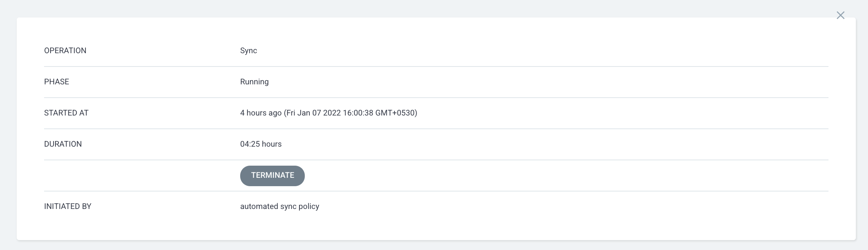Image resolution: width=868 pixels, height=250 pixels.
Task: Select the DURATION field label
Action: [63, 144]
